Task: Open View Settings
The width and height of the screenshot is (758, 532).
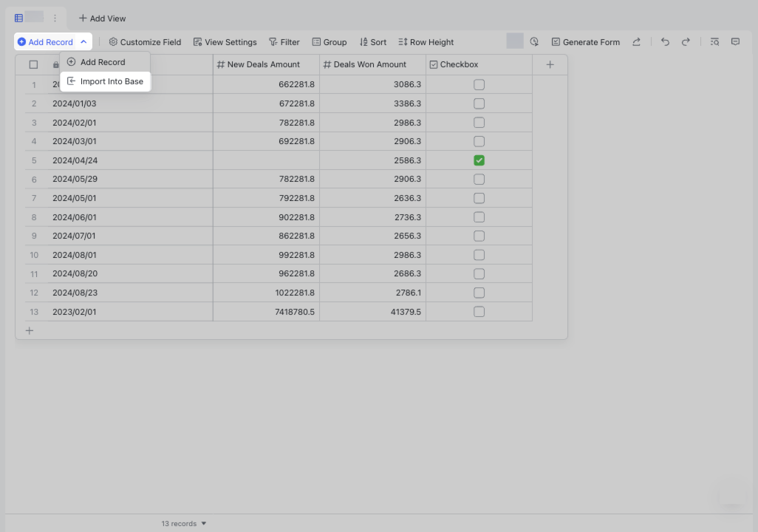Action: click(x=225, y=42)
